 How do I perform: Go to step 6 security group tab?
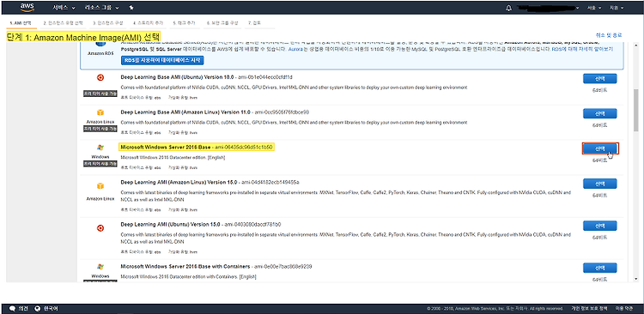222,23
